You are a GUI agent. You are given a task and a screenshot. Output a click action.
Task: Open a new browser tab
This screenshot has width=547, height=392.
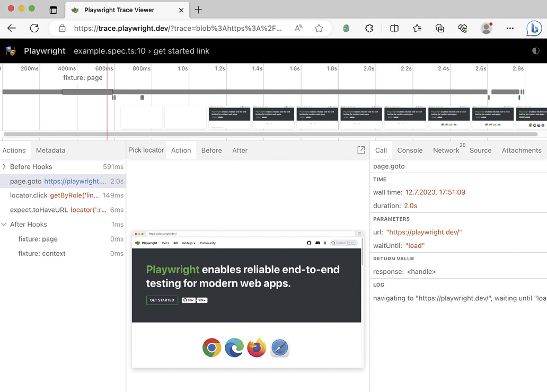(198, 10)
